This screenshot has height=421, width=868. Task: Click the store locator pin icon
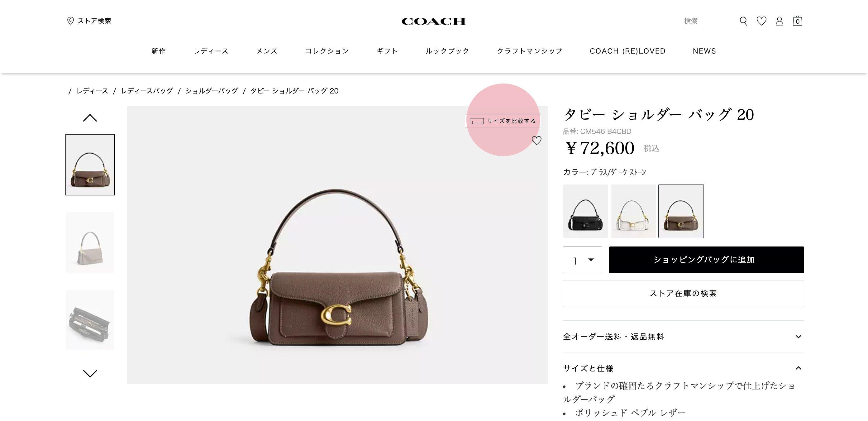[x=70, y=21]
